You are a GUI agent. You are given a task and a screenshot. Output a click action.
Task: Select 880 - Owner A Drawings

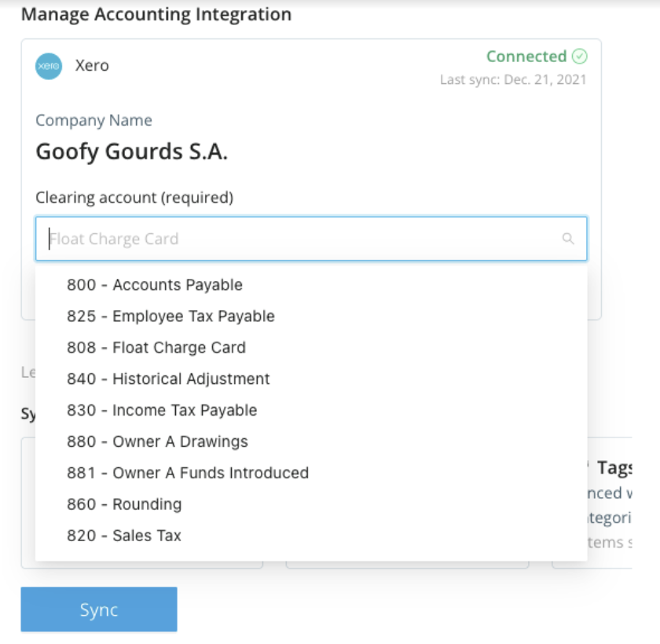coord(157,442)
